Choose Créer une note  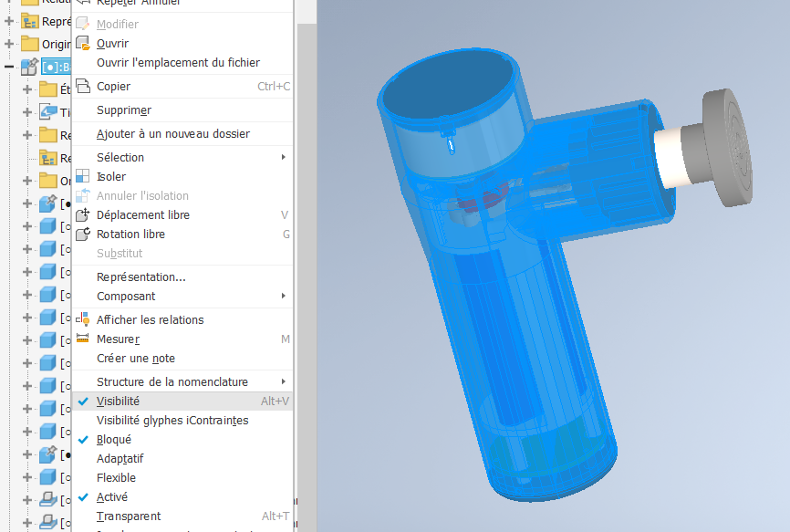point(135,359)
